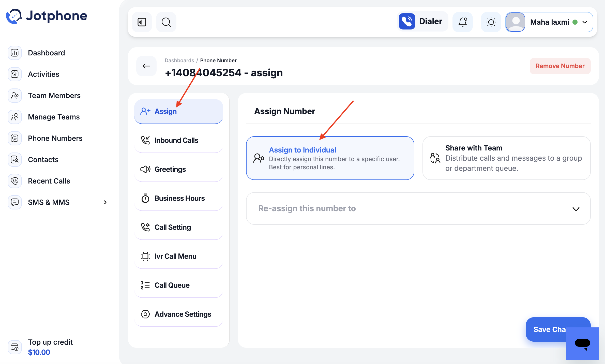The width and height of the screenshot is (605, 364).
Task: Choose the Share with Team option
Action: pos(507,158)
